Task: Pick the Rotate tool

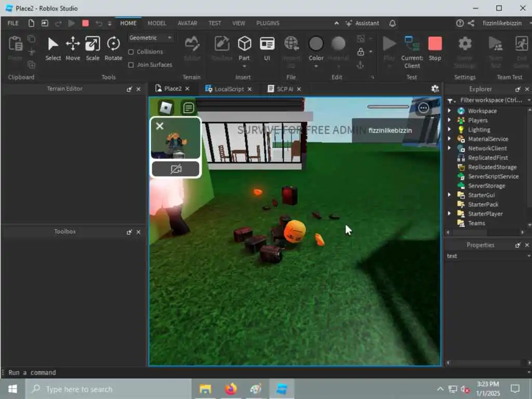Action: (113, 49)
